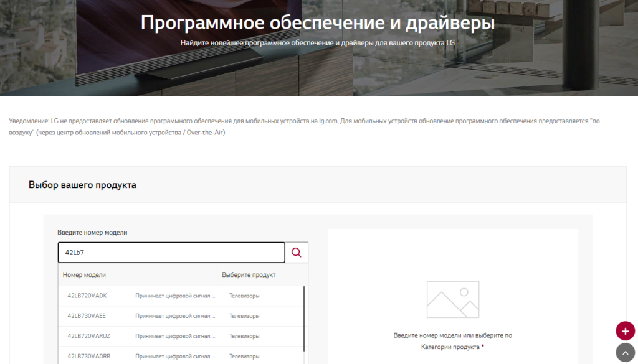Open the red plus floating action button
The image size is (638, 364).
[625, 330]
